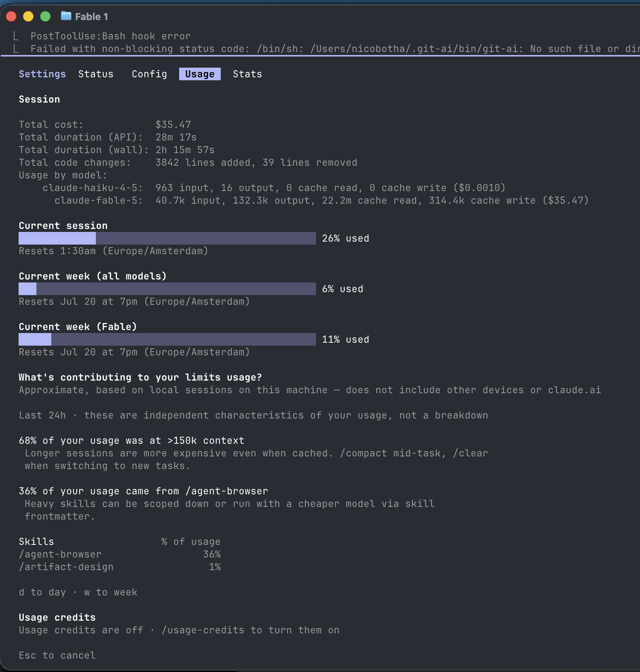Click Resets 1:30am (Europe/Amsterdam) text

114,251
